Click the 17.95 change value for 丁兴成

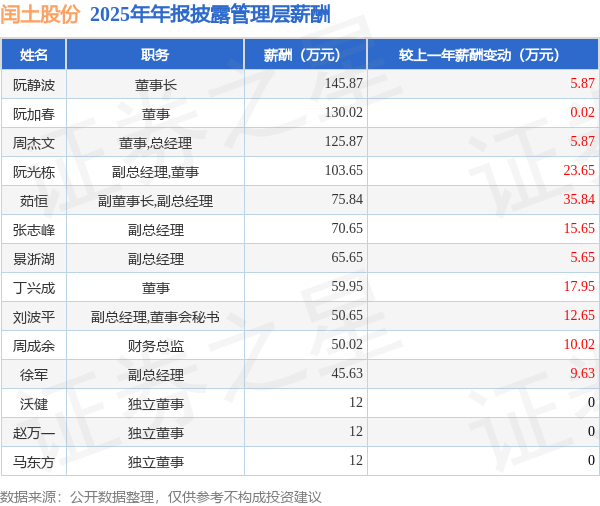[579, 286]
